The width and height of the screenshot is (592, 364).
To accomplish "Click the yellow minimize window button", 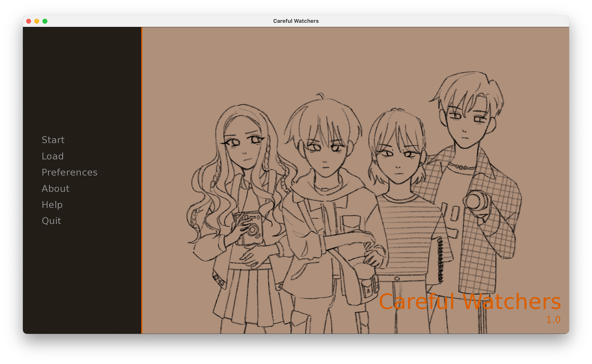I will pyautogui.click(x=37, y=21).
